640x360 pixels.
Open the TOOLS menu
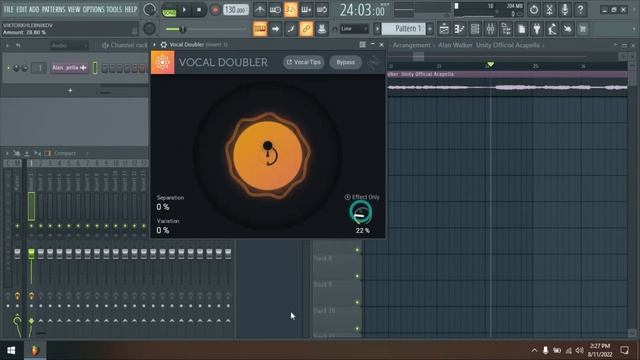pos(114,9)
